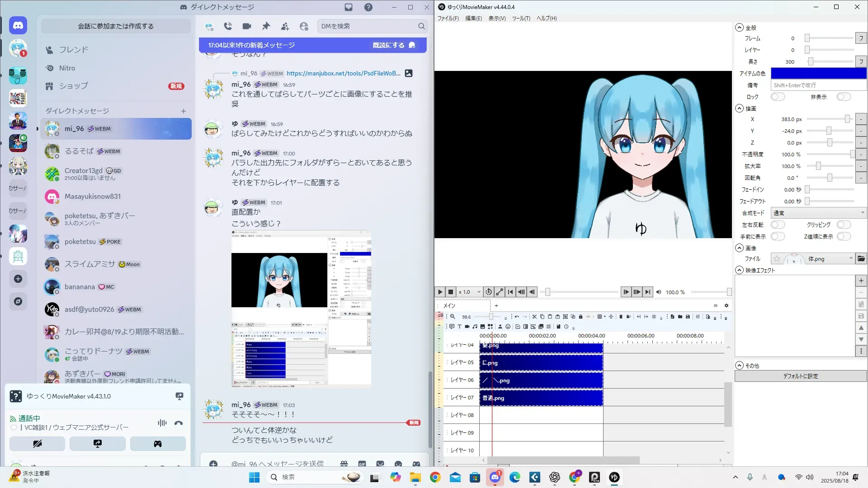Click the lock icon in the timeline toolbar
The height and width of the screenshot is (488, 868).
click(x=580, y=317)
